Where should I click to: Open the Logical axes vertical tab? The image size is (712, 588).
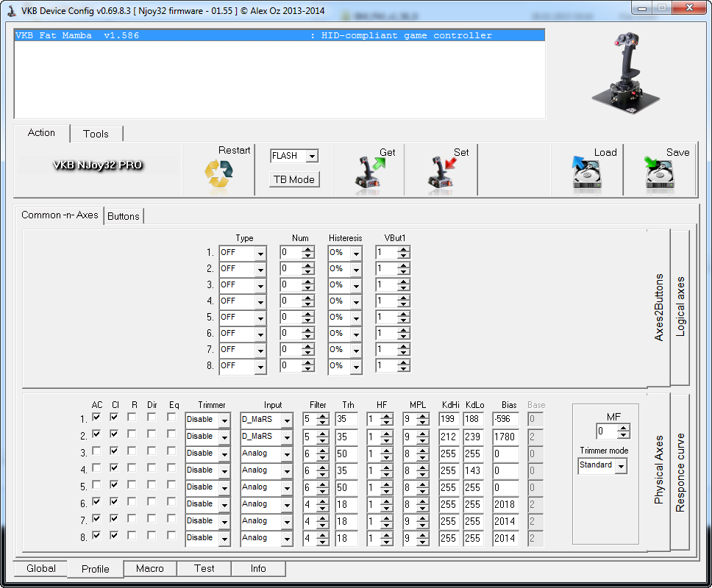pos(680,307)
